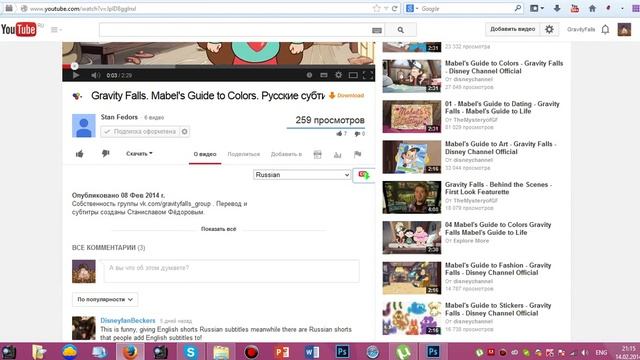Open Mabel's Guide to Stickers video
Screen dimensions: 640x360
pos(498,309)
